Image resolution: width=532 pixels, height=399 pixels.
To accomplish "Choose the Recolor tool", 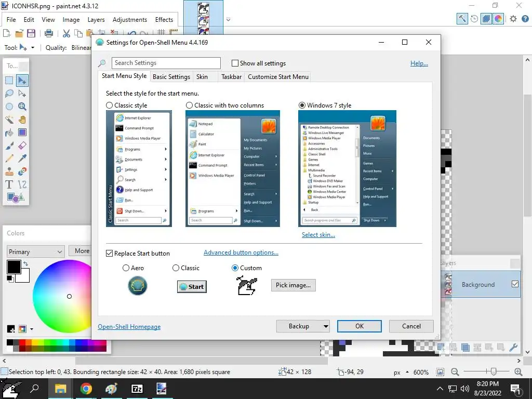I will pyautogui.click(x=22, y=171).
